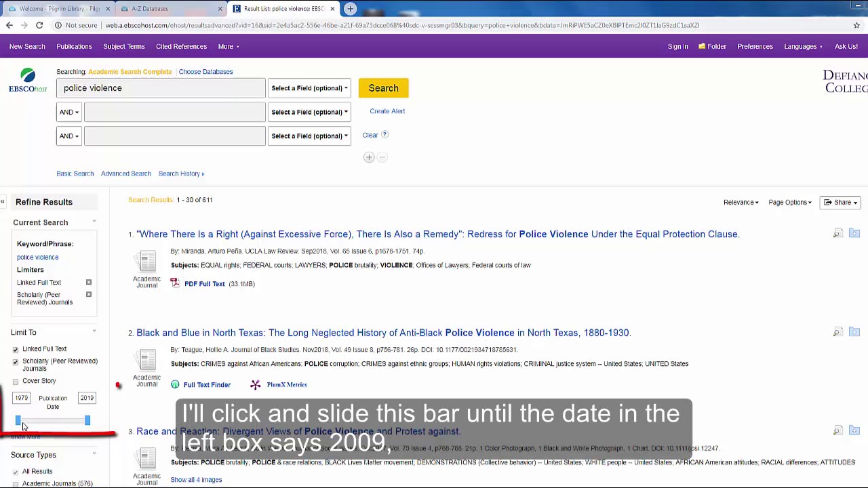Click the Create Alert link
Screen dimensions: 868x488
click(x=387, y=111)
